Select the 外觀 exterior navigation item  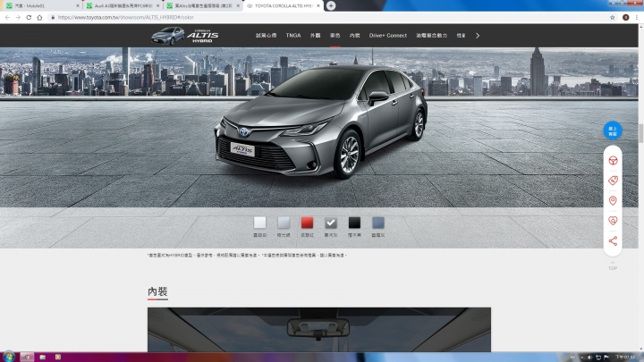(315, 36)
